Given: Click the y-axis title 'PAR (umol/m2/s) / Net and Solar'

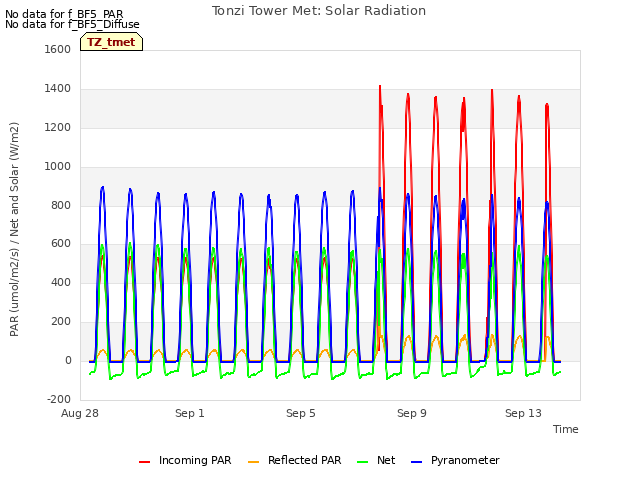Looking at the screenshot, I should click(14, 229).
